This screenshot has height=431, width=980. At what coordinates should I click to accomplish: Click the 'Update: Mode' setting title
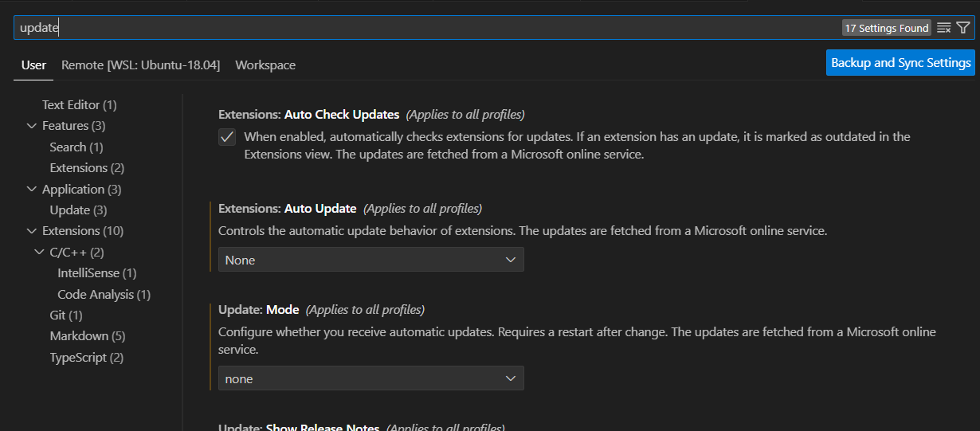pyautogui.click(x=258, y=310)
